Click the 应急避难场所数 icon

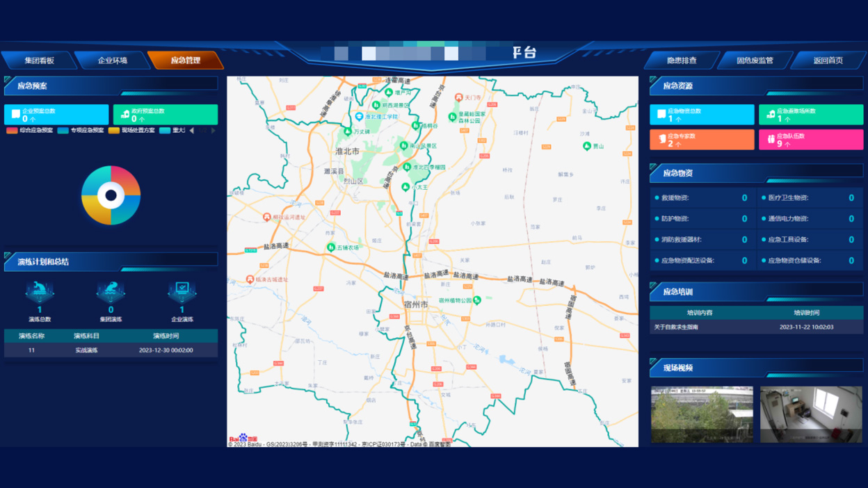click(771, 114)
